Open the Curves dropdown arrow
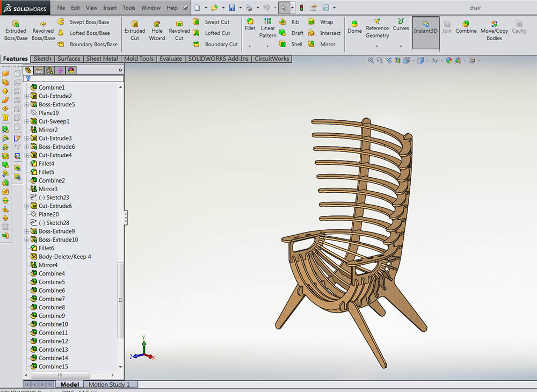 [x=401, y=46]
